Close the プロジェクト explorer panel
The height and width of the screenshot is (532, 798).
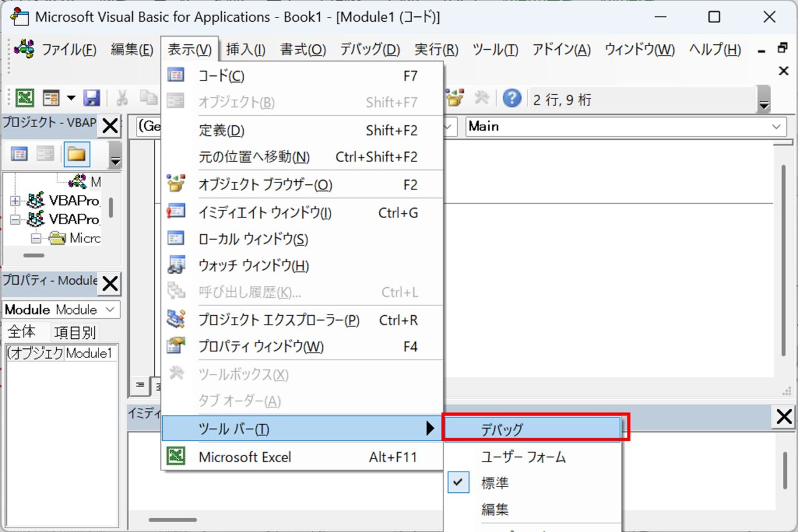(110, 126)
